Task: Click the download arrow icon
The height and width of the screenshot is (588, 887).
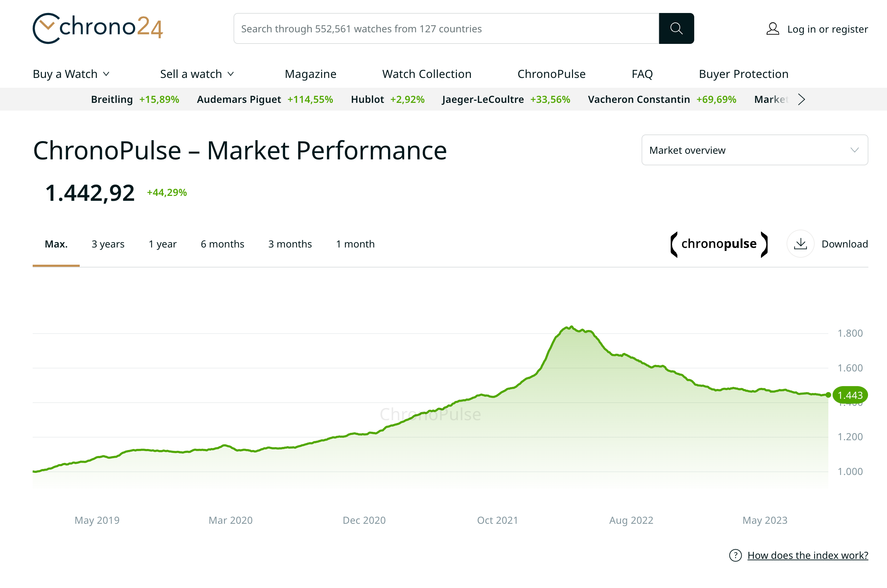Action: (800, 244)
